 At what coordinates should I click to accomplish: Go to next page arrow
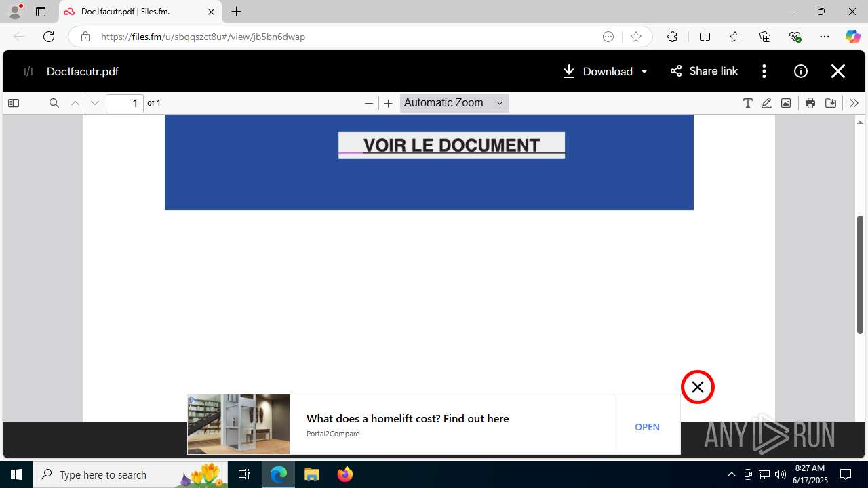tap(95, 103)
